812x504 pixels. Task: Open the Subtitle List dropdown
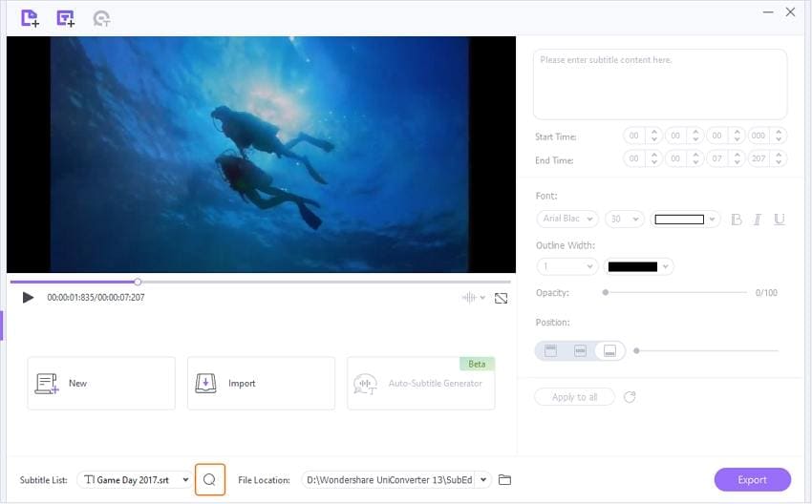click(x=134, y=480)
